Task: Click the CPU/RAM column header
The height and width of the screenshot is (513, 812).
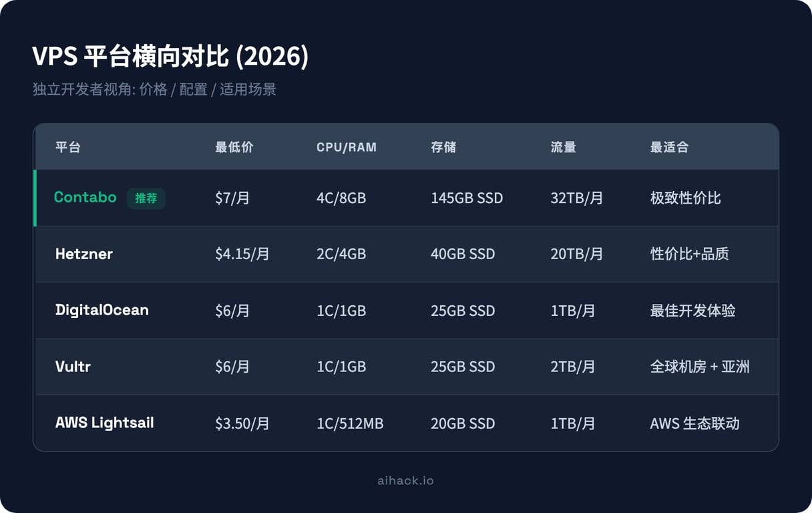Action: [x=346, y=147]
